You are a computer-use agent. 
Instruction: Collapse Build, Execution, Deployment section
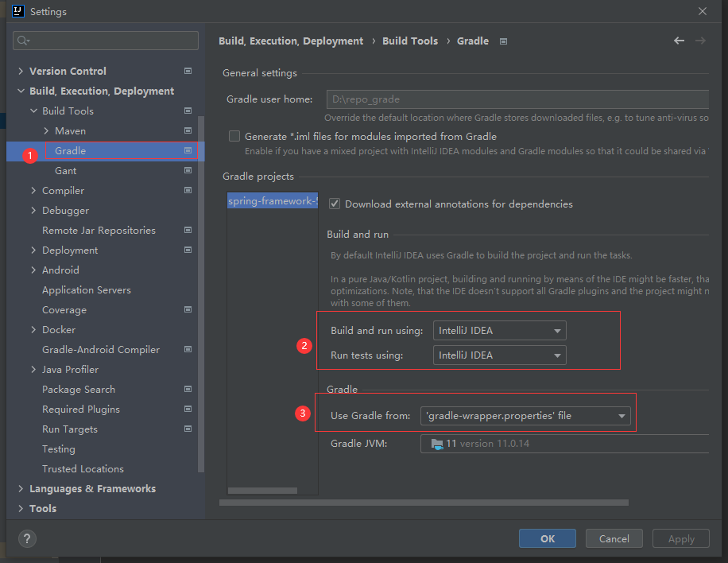[x=21, y=91]
